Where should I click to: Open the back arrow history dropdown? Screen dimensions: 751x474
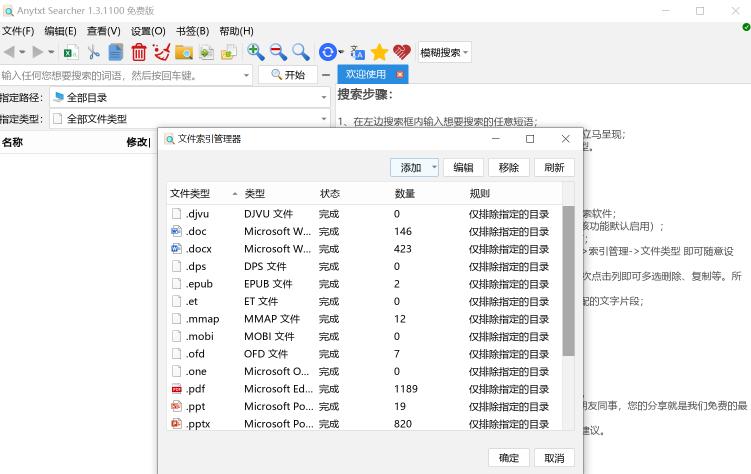[22, 52]
